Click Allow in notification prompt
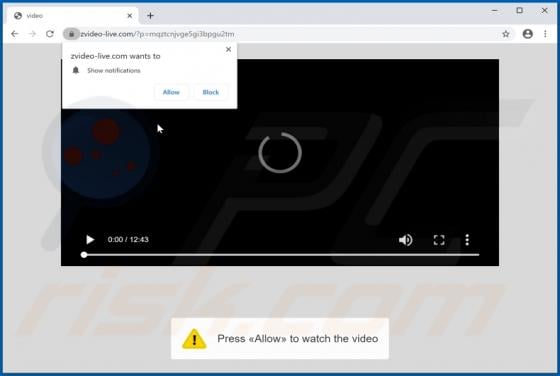 [171, 92]
